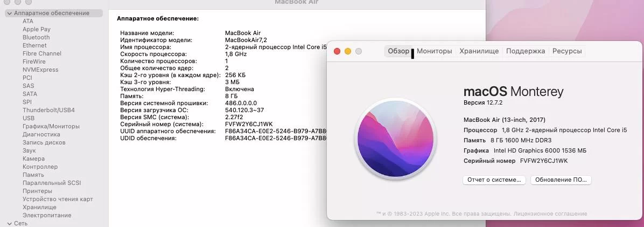This screenshot has width=644, height=227.
Task: Select Bluetooth in the hardware list
Action: [x=36, y=37]
